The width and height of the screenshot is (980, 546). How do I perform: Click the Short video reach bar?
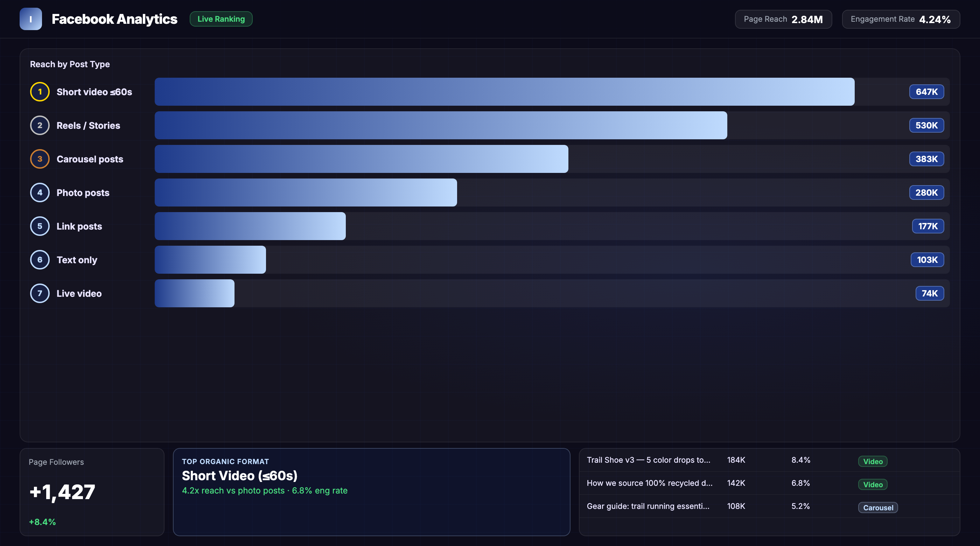pyautogui.click(x=504, y=92)
